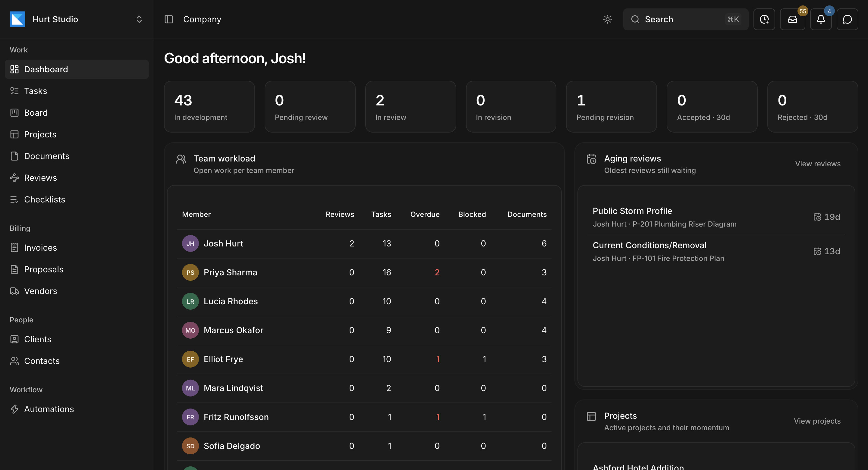
Task: Click Josh Hurt JH avatar
Action: [x=190, y=243]
